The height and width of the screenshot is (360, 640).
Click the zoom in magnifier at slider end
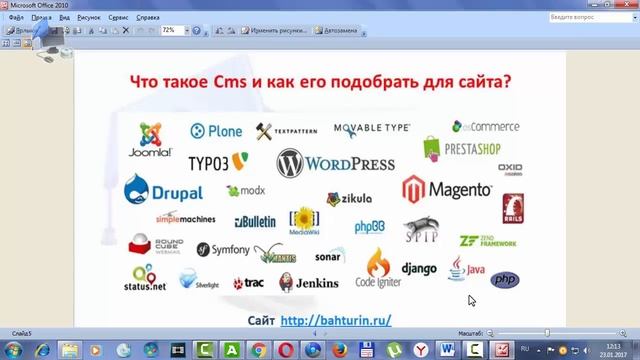pos(623,333)
